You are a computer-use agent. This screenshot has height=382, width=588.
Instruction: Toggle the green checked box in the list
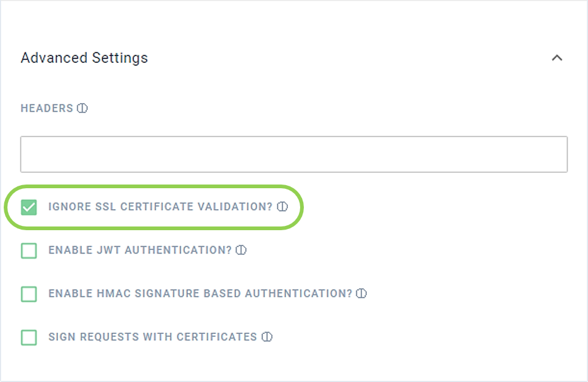tap(29, 207)
